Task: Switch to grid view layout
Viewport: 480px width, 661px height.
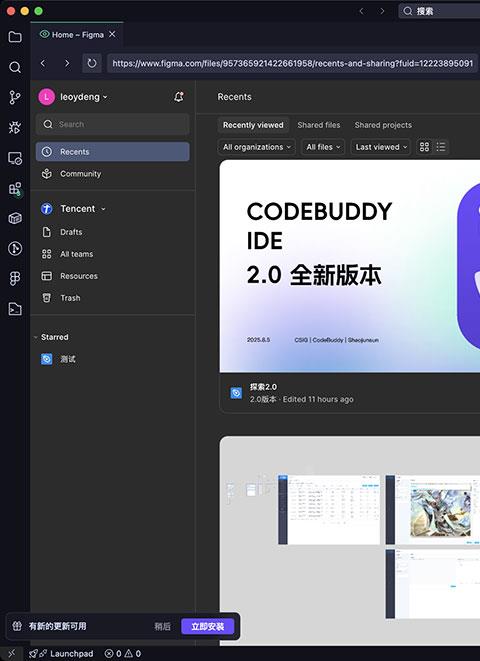Action: point(424,147)
